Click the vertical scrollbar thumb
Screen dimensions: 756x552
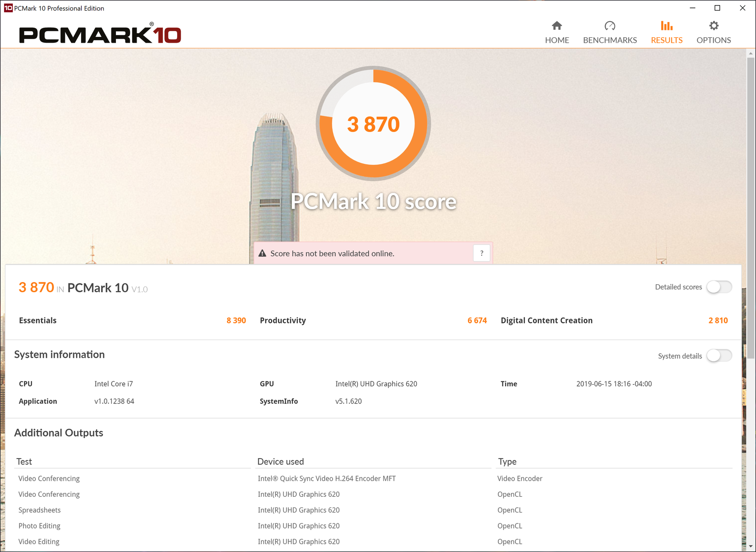tap(751, 208)
